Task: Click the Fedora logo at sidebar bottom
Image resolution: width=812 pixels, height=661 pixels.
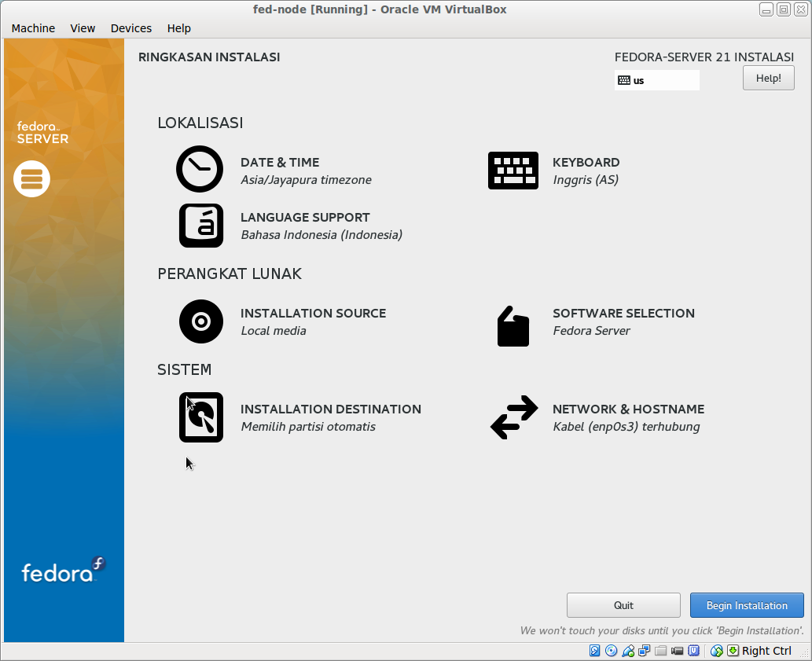Action: [x=63, y=570]
